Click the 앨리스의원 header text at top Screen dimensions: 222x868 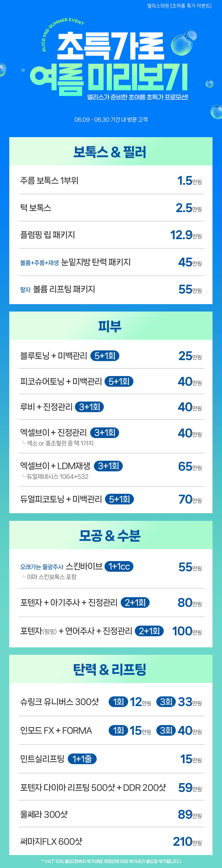coord(179,6)
